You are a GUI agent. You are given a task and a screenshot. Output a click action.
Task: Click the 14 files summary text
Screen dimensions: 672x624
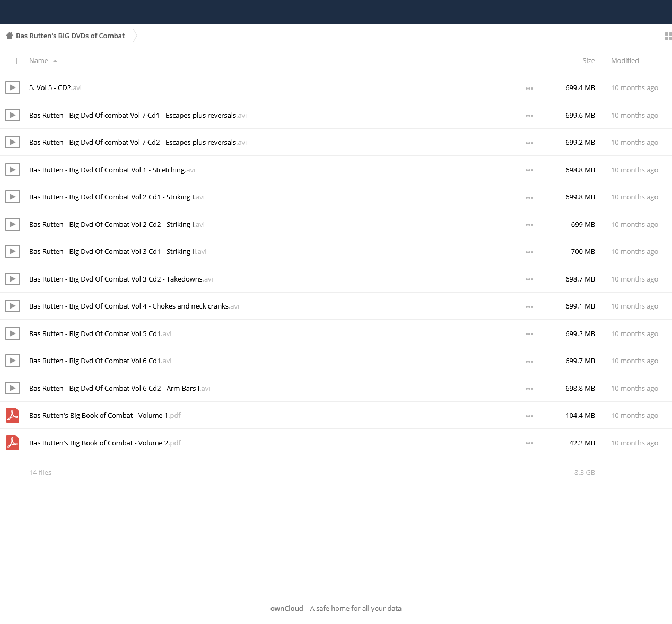coord(40,472)
